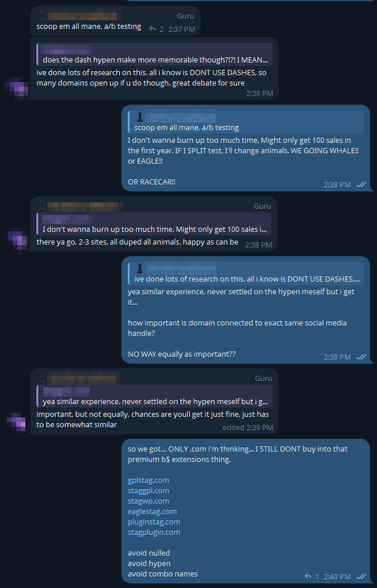Click read checkmarks on the RACECAR message

tap(361, 184)
